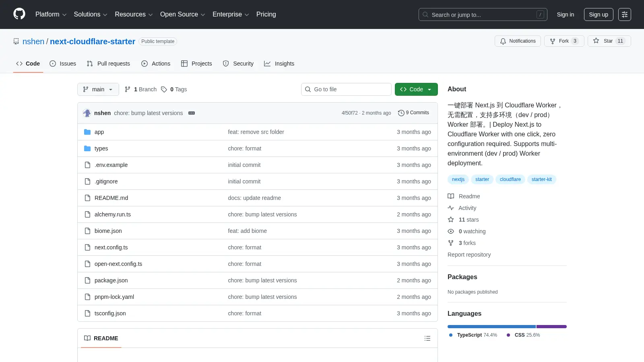Click the repository template icon
Screen dimensions: 644x362
16,41
